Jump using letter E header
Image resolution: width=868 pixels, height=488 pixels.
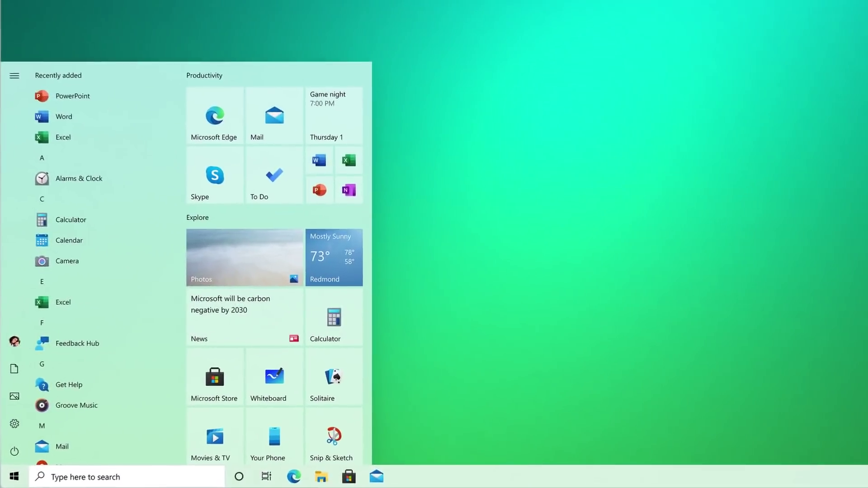[42, 282]
